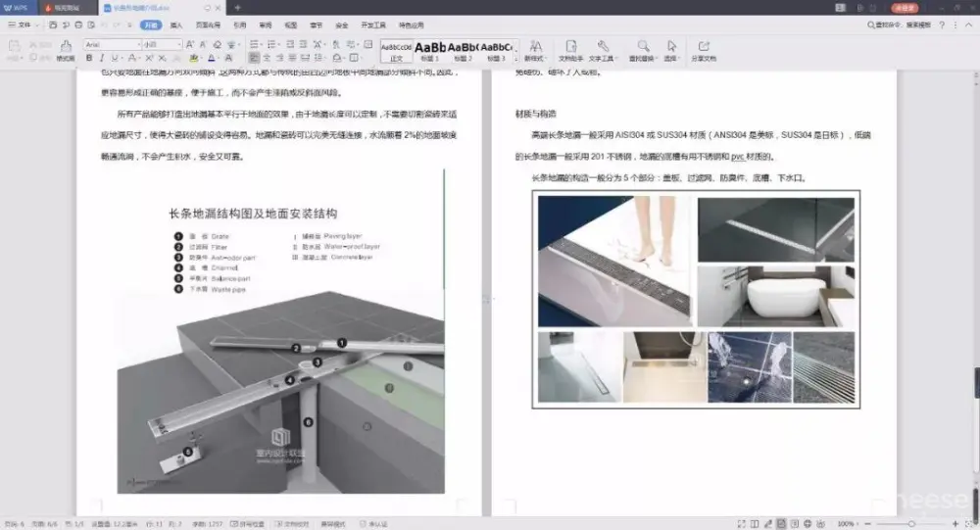Collapse the ribbon with the top-right arrow
The image size is (980, 530).
click(x=969, y=25)
